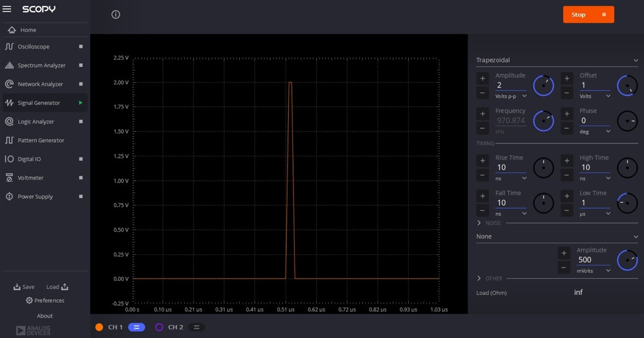Click the Logic Analyzer icon

pyautogui.click(x=9, y=122)
